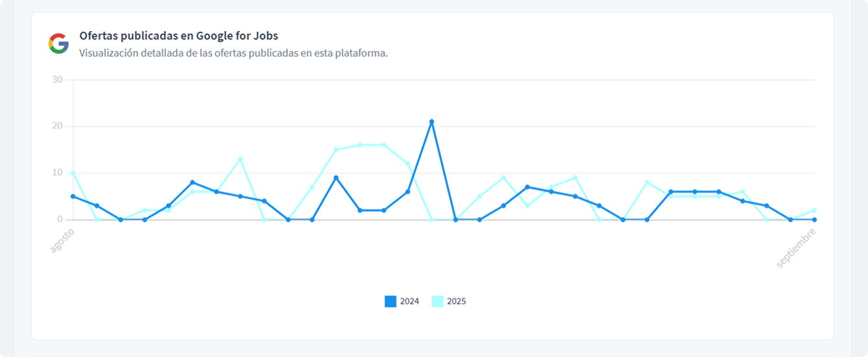Toggle the 2024 series legend swatch

390,301
